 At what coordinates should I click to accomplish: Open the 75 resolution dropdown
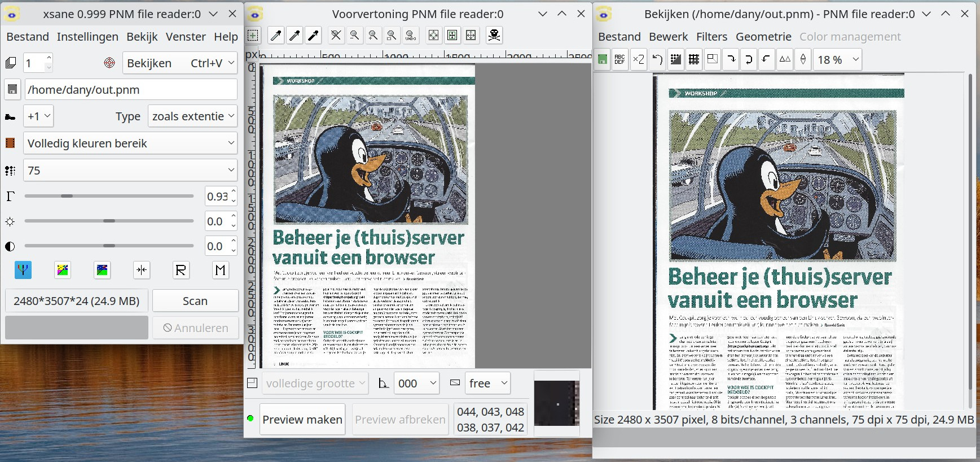tap(130, 170)
